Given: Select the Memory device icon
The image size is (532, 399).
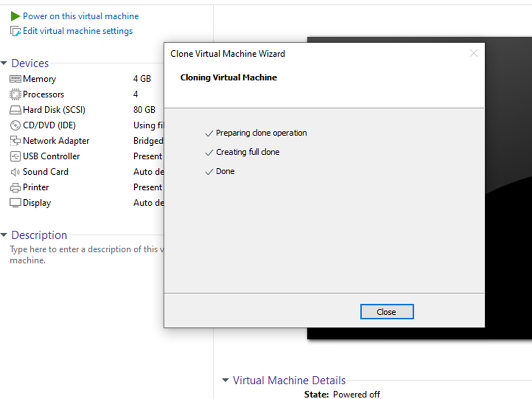Looking at the screenshot, I should pos(15,79).
